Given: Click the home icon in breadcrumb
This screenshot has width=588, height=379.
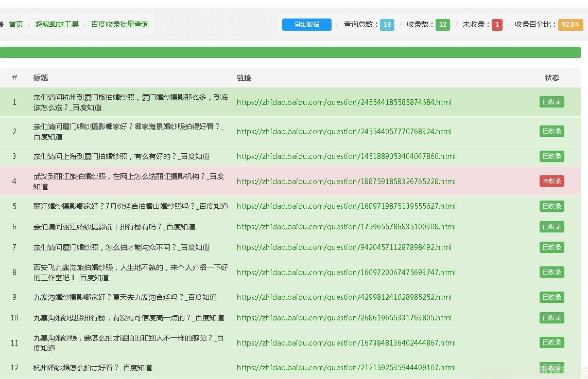Looking at the screenshot, I should point(2,24).
